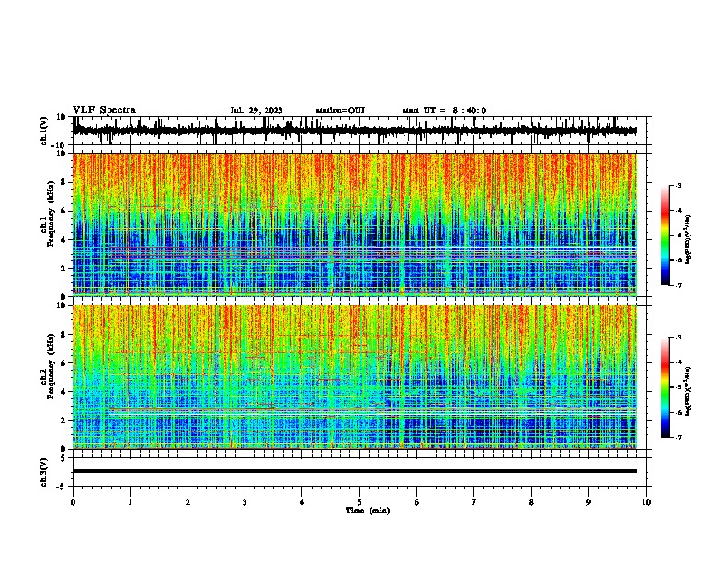The height and width of the screenshot is (563, 728).
Task: Click time axis tick label "6"
Action: tap(416, 502)
